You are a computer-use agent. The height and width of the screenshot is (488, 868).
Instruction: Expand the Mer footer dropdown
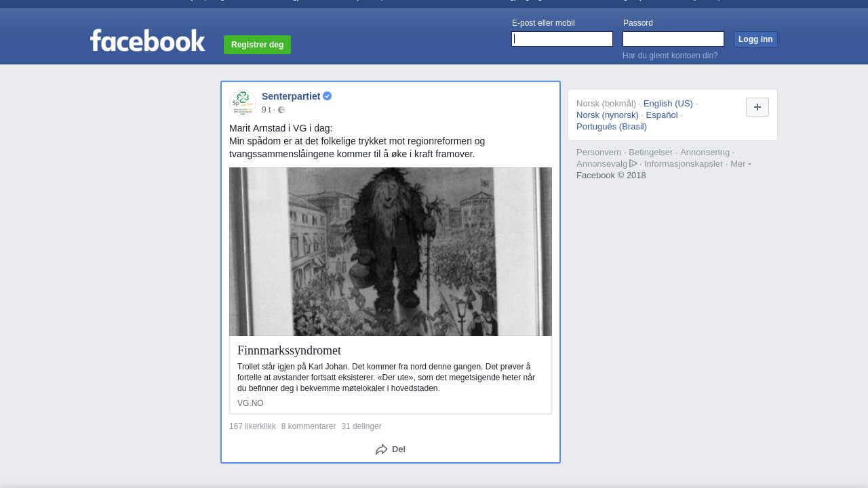[741, 164]
